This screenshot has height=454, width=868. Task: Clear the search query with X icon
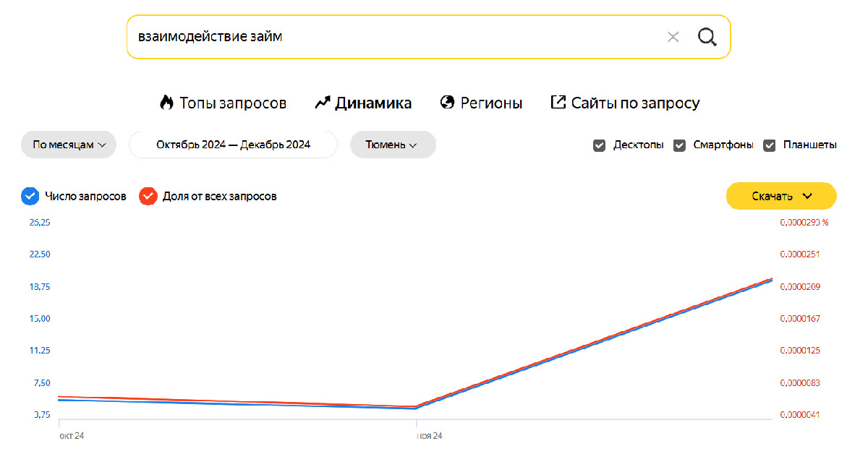(x=673, y=37)
